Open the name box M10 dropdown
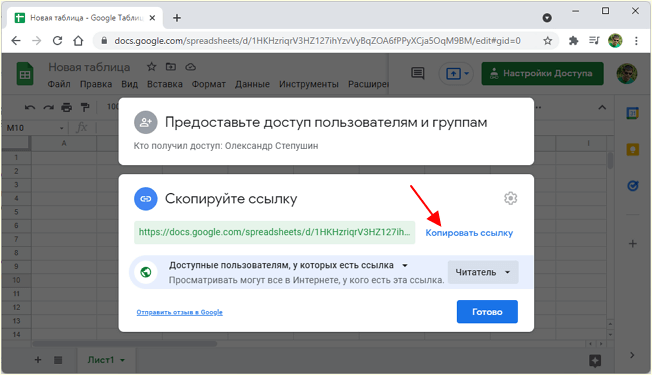Viewport: 652px width, 375px height. tap(62, 128)
